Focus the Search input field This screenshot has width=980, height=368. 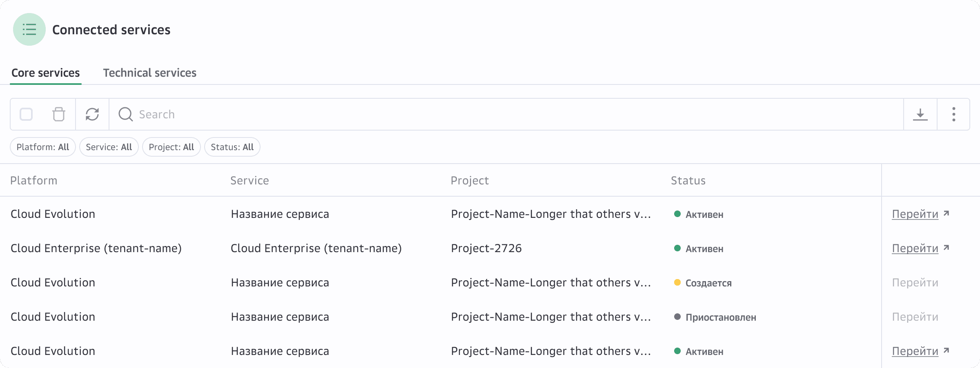click(506, 114)
